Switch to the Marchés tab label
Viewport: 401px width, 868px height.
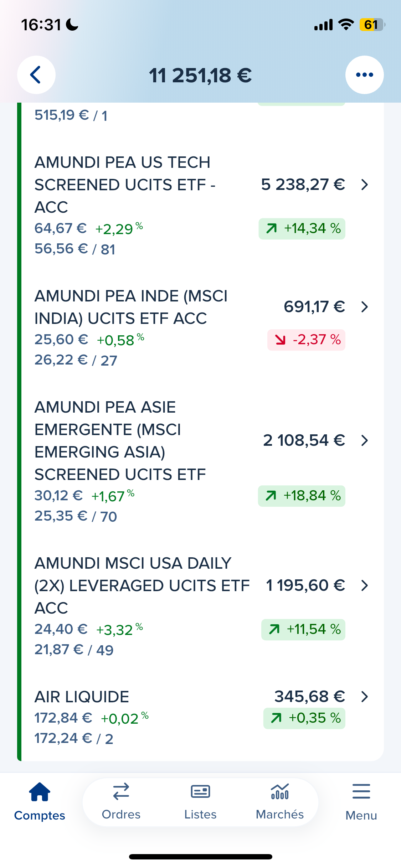(280, 815)
